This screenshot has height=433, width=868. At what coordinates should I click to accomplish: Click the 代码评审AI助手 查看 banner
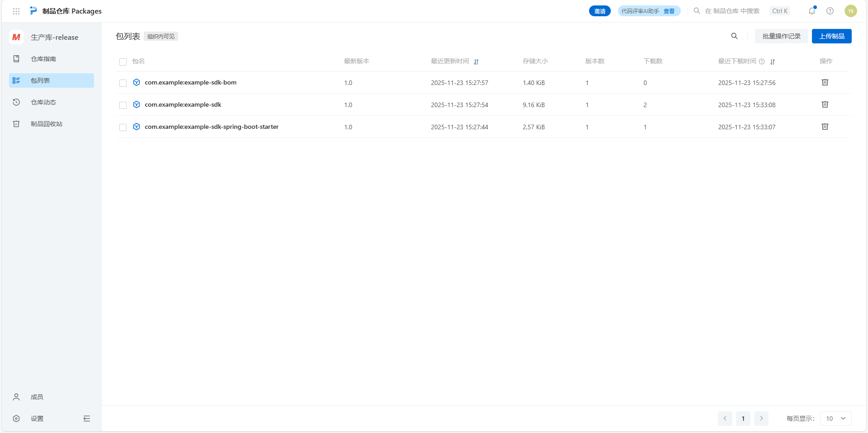(x=649, y=11)
